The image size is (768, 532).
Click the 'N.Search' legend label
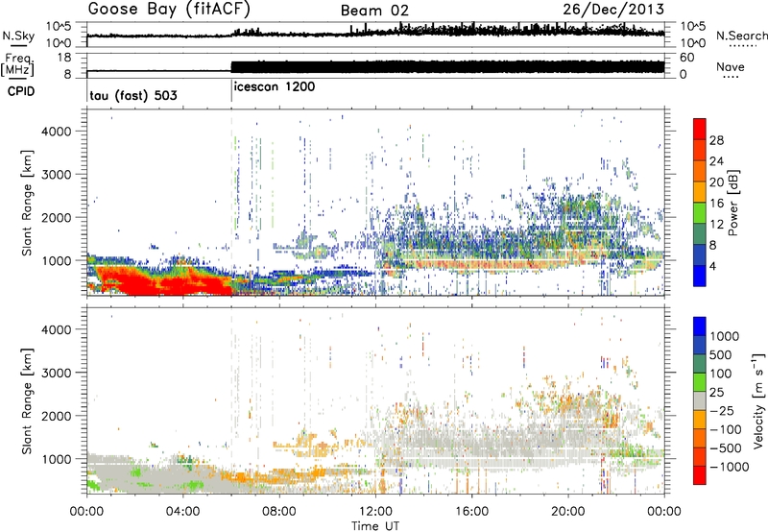[x=742, y=36]
